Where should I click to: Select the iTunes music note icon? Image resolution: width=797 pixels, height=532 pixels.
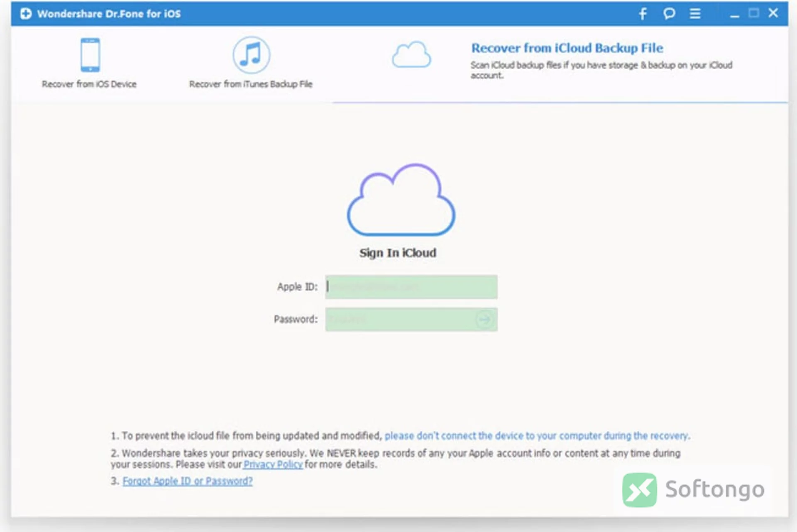[x=251, y=55]
